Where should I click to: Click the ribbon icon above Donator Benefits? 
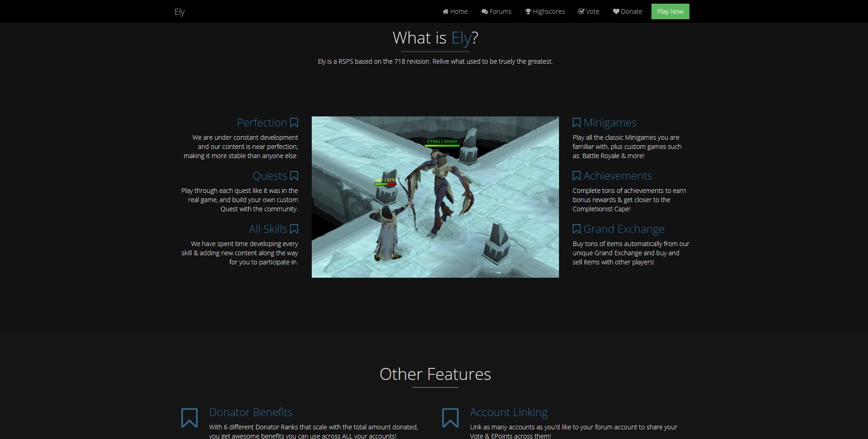pyautogui.click(x=190, y=418)
